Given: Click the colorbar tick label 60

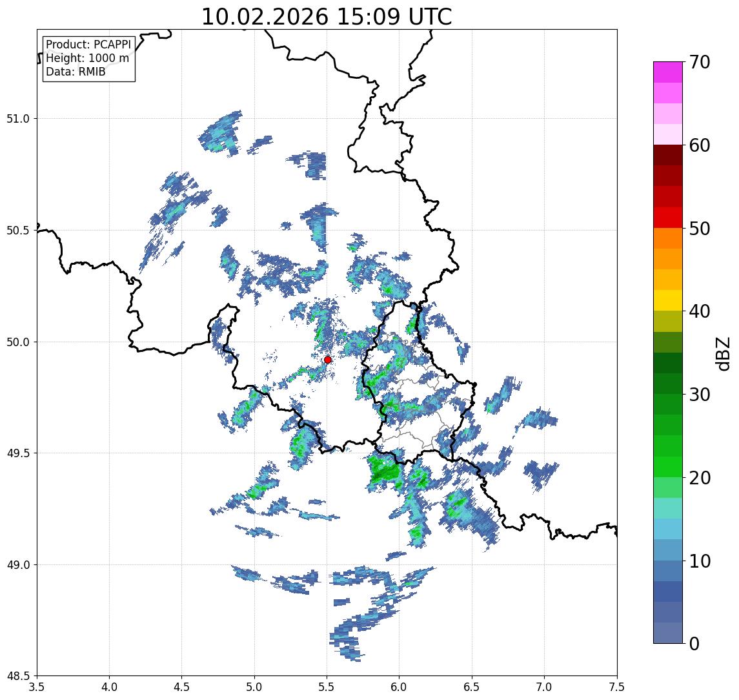Looking at the screenshot, I should pyautogui.click(x=700, y=146).
